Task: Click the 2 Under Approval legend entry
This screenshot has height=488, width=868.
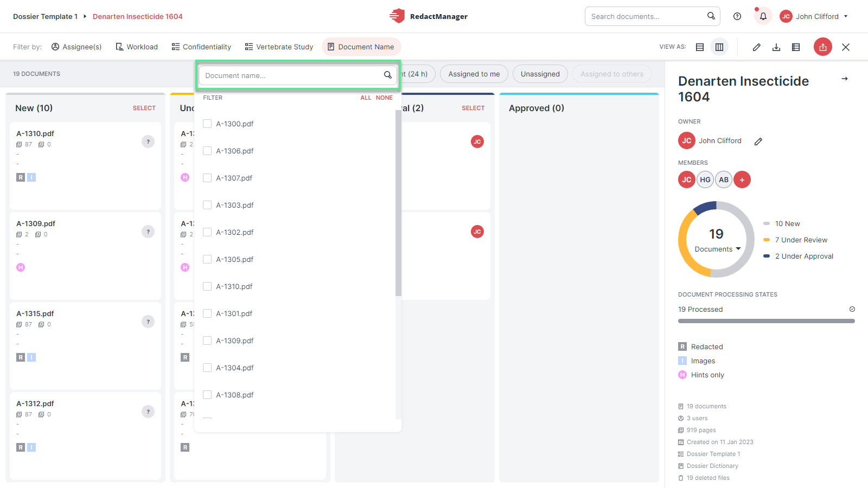Action: [x=798, y=256]
